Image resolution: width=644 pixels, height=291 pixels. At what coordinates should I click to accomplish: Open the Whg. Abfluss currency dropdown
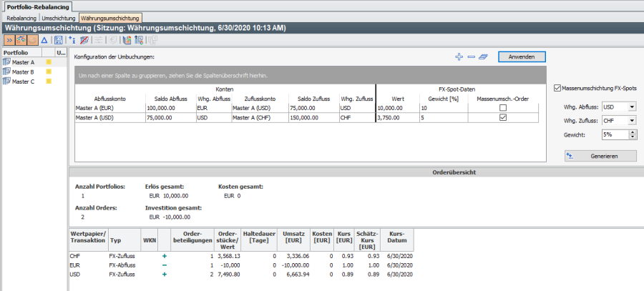point(631,107)
